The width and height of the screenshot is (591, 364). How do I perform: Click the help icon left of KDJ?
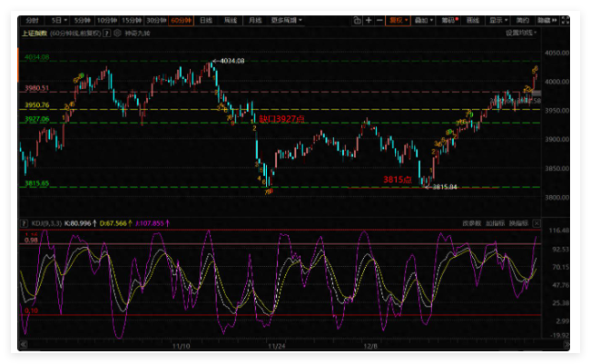(x=26, y=221)
